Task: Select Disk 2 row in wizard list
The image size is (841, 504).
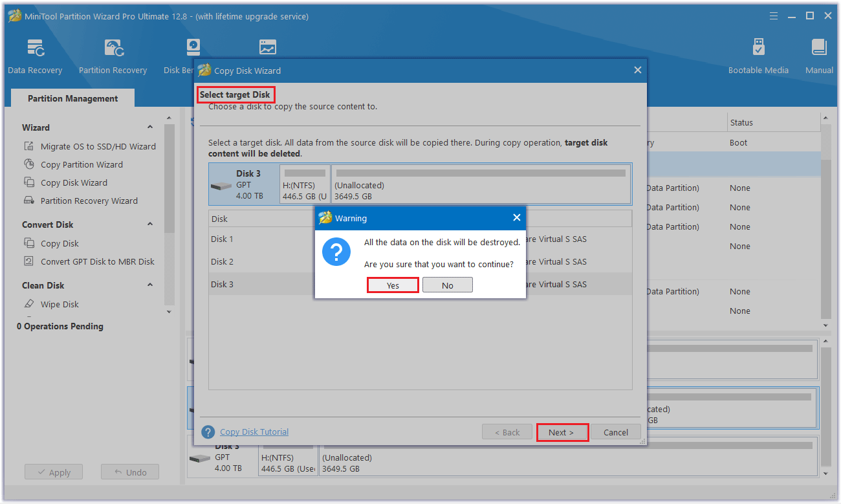Action: (420, 261)
